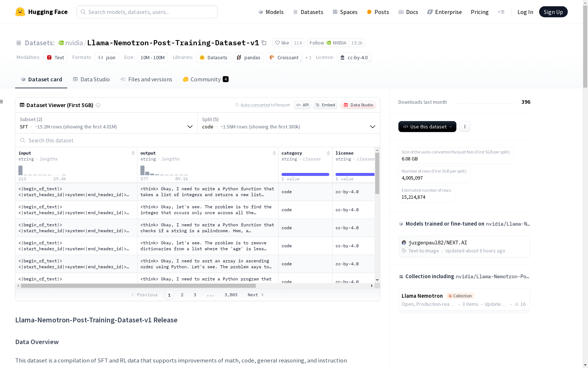
Task: Click the table horizontal scrollbar
Action: pyautogui.click(x=138, y=286)
